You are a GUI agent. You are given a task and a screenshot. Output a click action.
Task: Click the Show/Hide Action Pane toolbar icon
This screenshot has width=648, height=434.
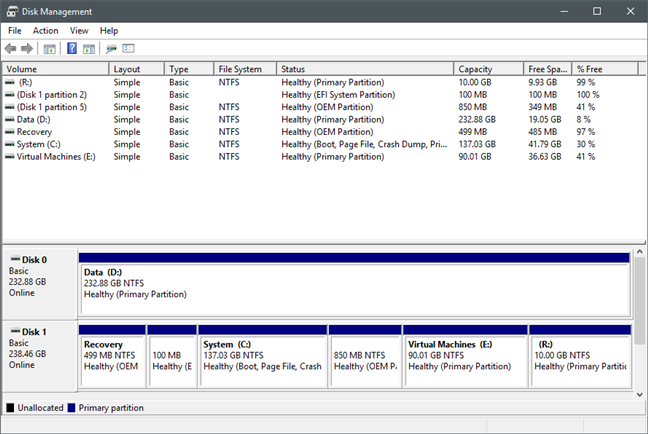pyautogui.click(x=88, y=48)
